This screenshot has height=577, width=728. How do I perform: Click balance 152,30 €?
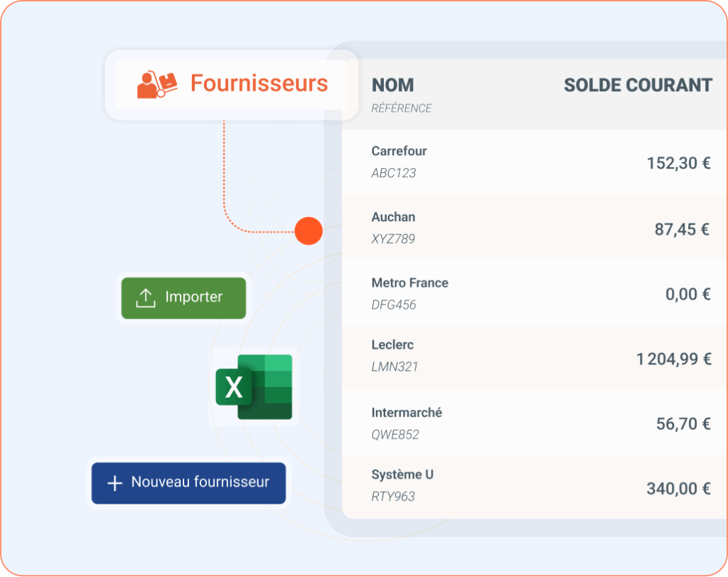point(679,163)
